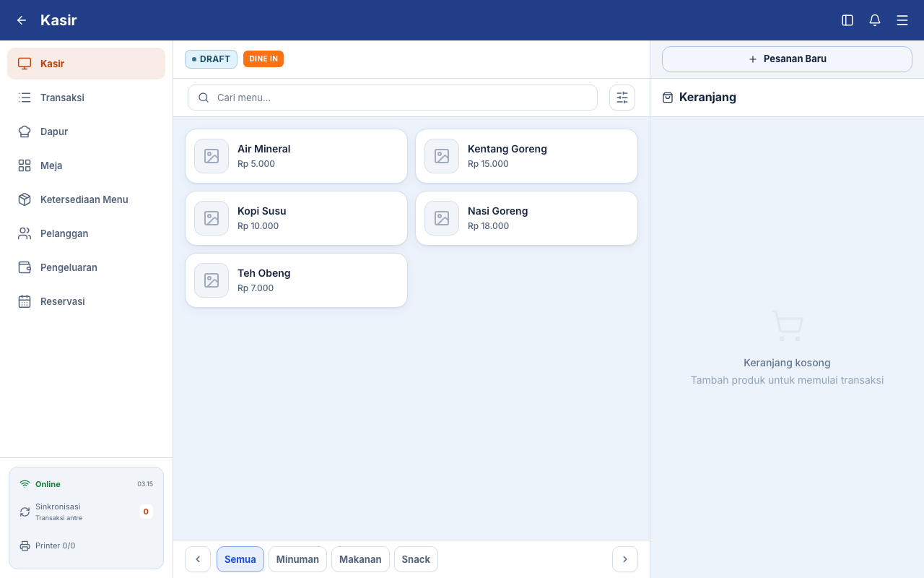924x578 pixels.
Task: Open Reservasi in the sidebar
Action: [x=87, y=301]
